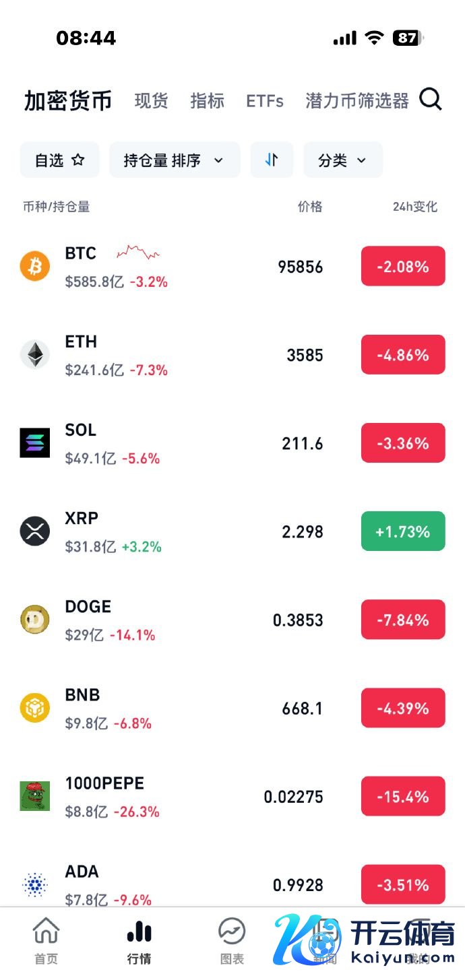This screenshot has width=465, height=980.
Task: Tap the BNB coin icon
Action: pos(35,708)
